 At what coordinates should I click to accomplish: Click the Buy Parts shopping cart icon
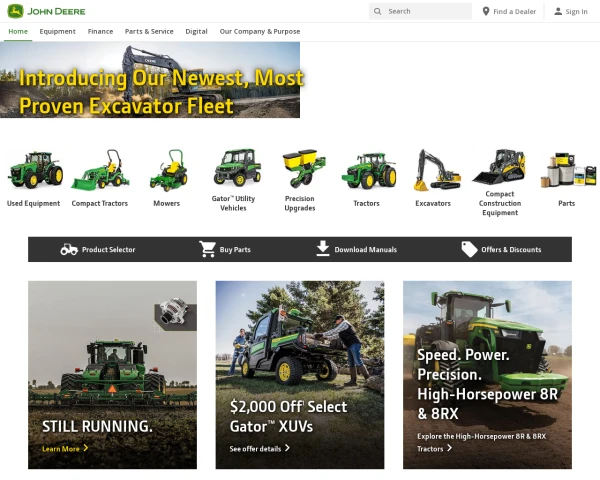[208, 249]
